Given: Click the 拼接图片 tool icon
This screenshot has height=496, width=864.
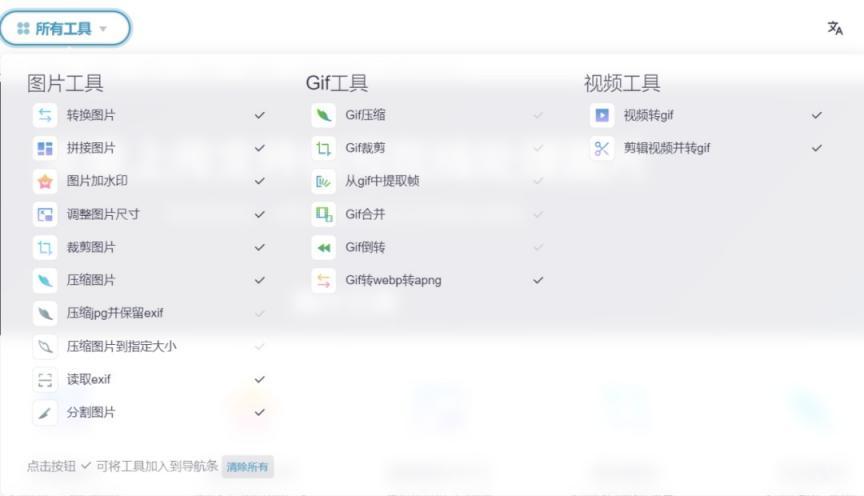Looking at the screenshot, I should click(45, 148).
